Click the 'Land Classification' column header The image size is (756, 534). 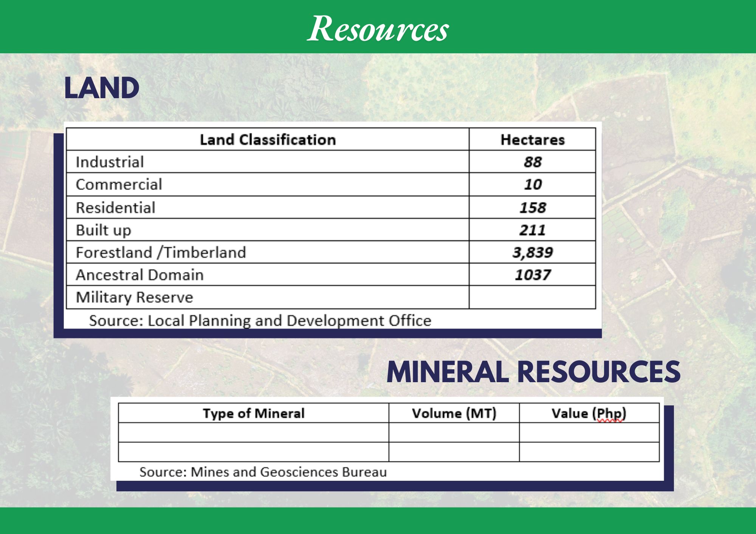tap(268, 140)
